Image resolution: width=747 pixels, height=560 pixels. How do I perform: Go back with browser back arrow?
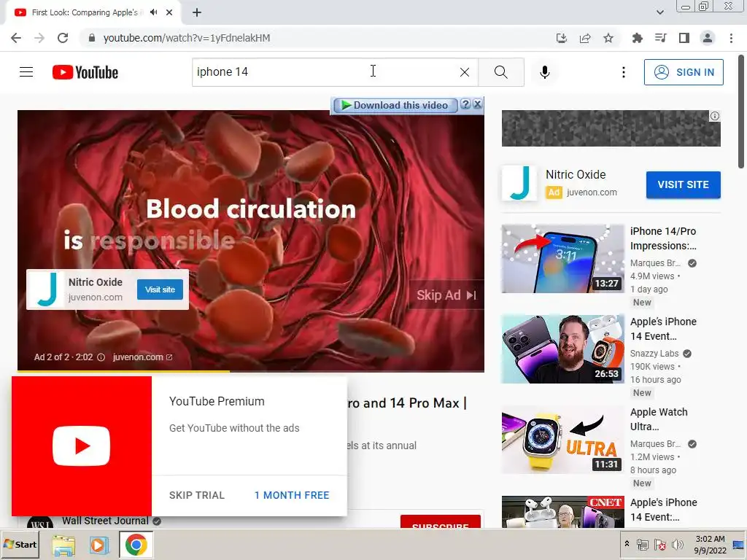click(16, 38)
